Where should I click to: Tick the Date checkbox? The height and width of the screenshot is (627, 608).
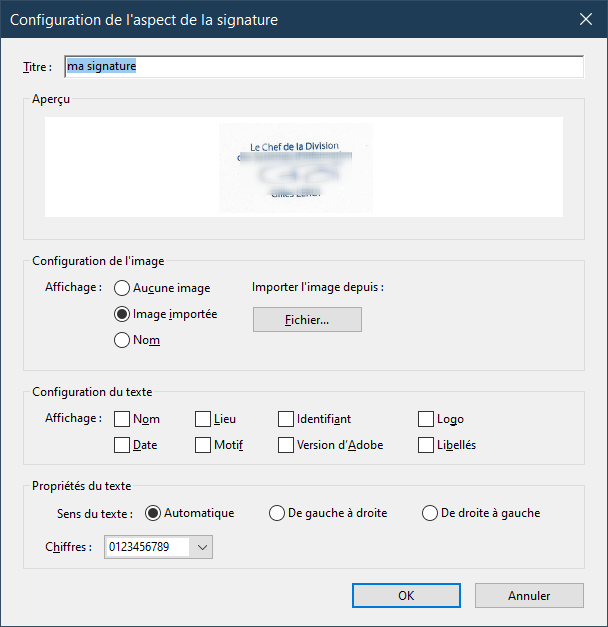tap(122, 445)
